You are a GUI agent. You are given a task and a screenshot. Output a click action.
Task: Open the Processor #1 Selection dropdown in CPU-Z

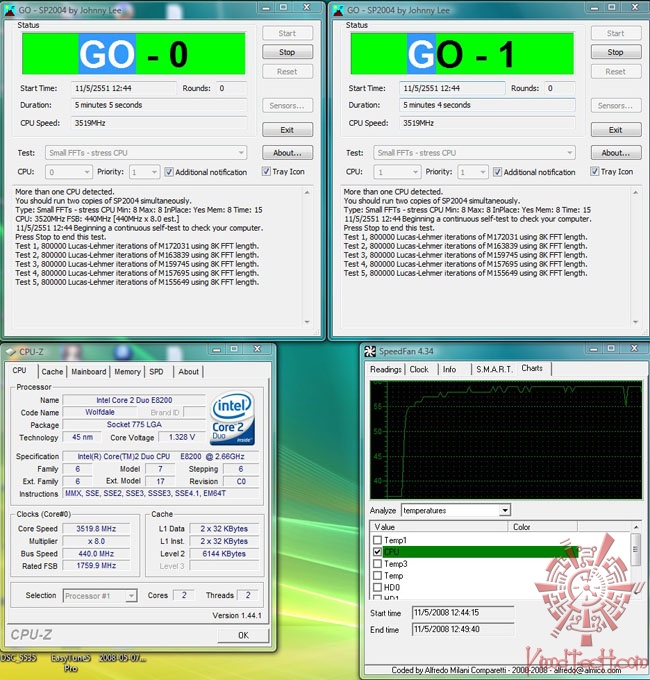pos(100,596)
